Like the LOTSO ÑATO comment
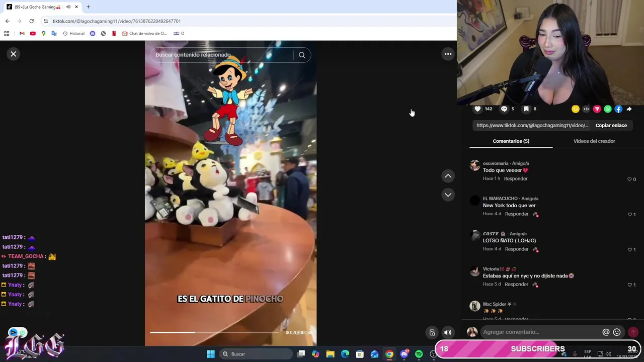The image size is (644, 362). [629, 249]
